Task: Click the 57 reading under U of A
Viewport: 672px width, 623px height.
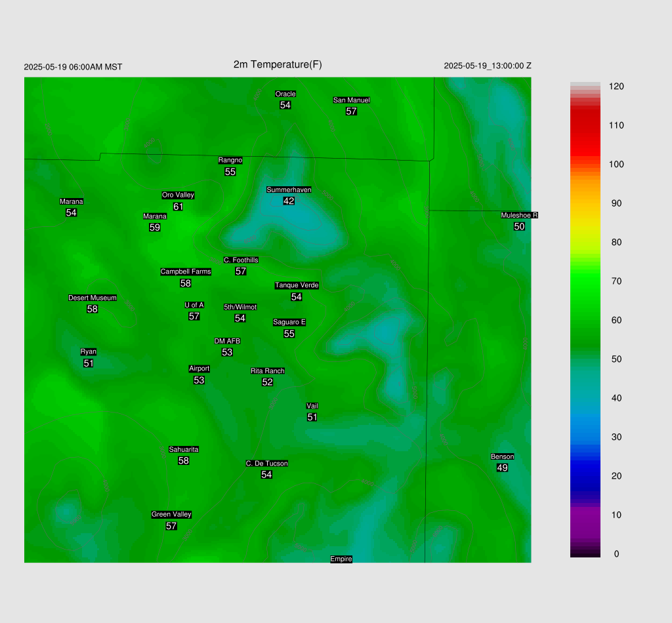Action: pos(194,317)
